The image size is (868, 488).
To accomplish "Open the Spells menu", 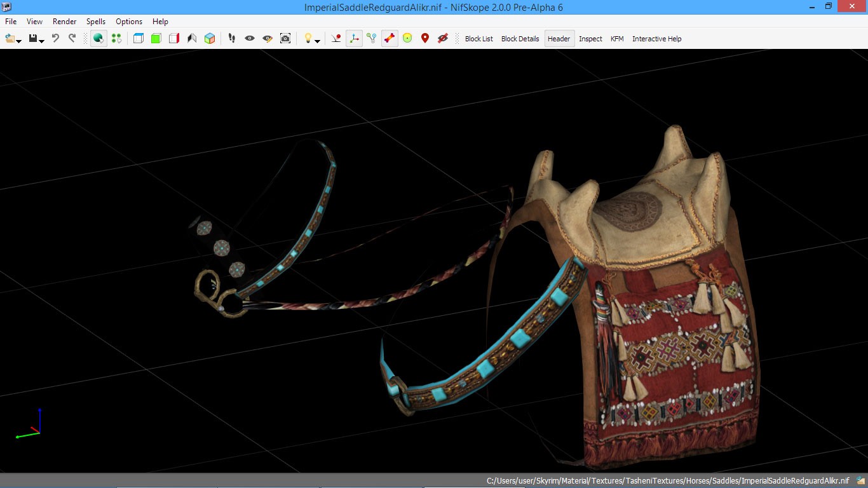I will coord(96,22).
